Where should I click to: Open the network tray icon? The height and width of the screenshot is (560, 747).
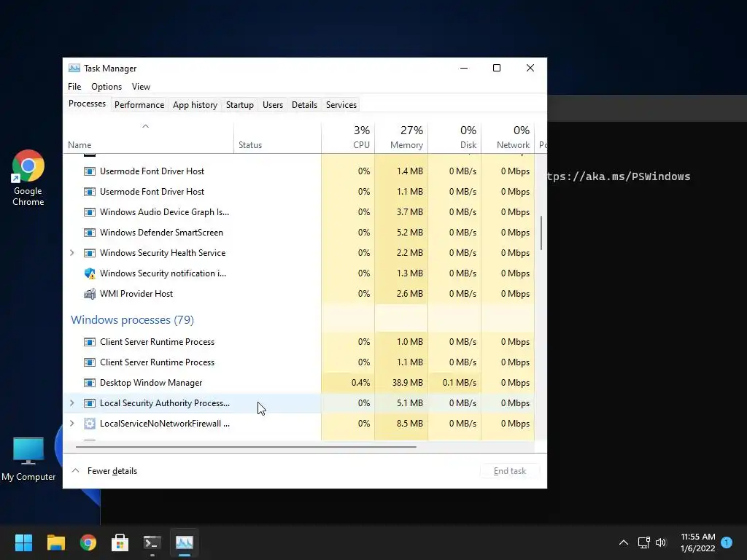(x=644, y=542)
